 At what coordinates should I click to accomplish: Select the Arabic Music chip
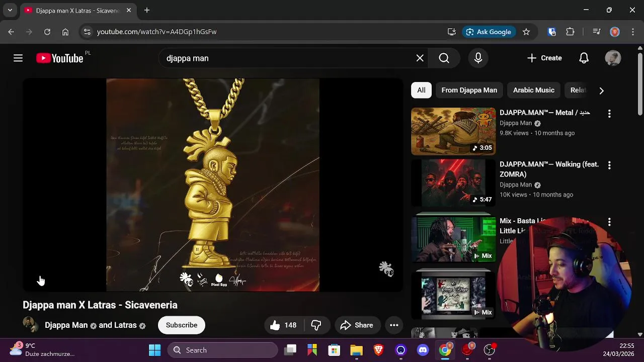(x=533, y=90)
